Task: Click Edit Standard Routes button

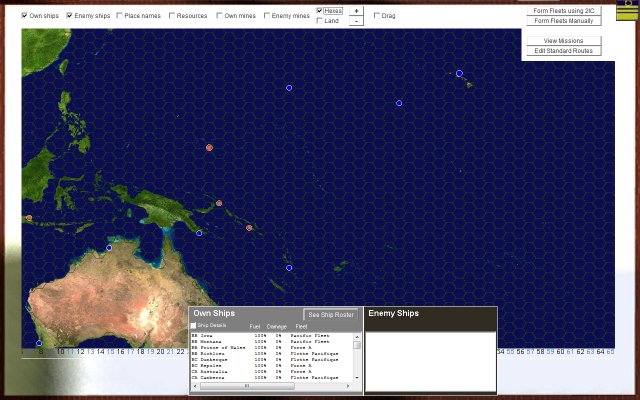Action: coord(563,50)
